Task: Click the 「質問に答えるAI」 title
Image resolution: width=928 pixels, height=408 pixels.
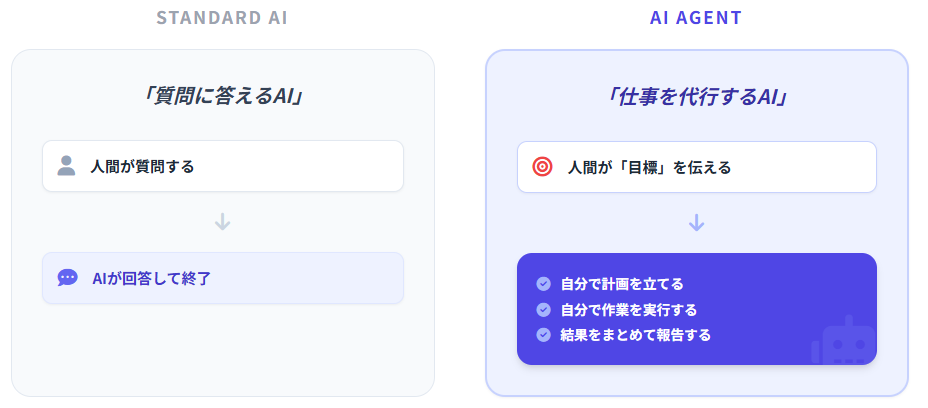Action: click(x=222, y=96)
